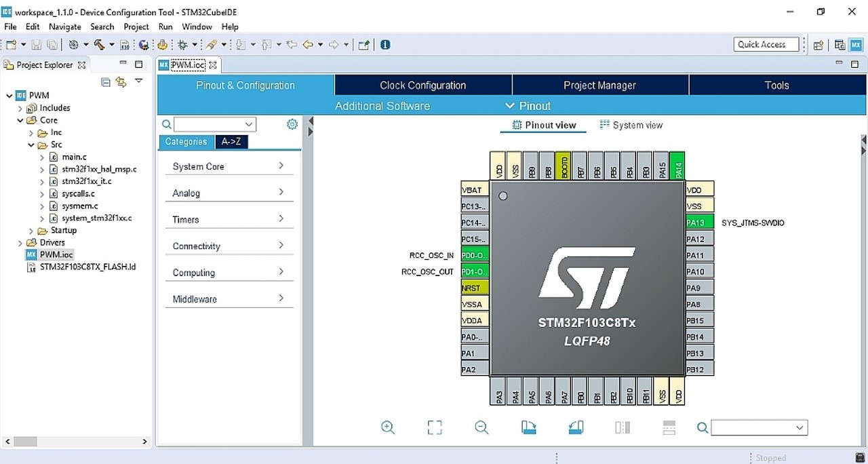
Task: Select the PA13 pin on the chip
Action: point(699,223)
